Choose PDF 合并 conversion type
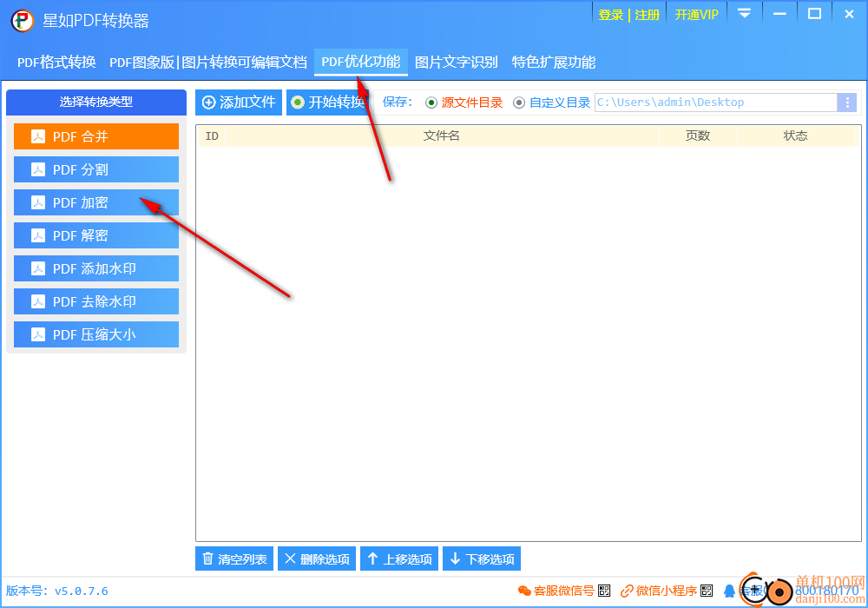 96,136
